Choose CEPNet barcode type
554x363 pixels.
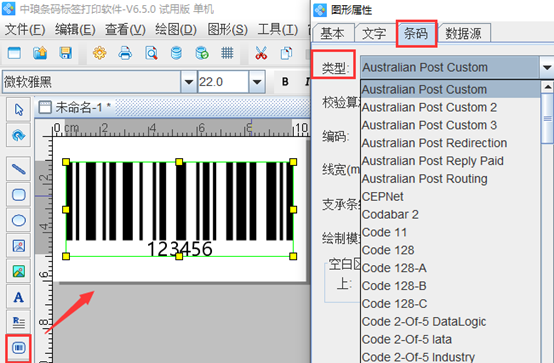coord(450,197)
